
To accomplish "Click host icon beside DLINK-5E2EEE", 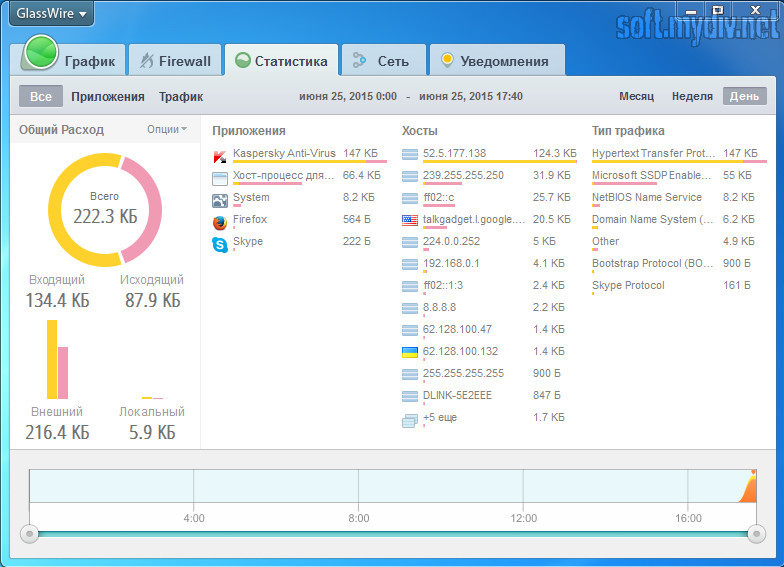I will tap(410, 396).
